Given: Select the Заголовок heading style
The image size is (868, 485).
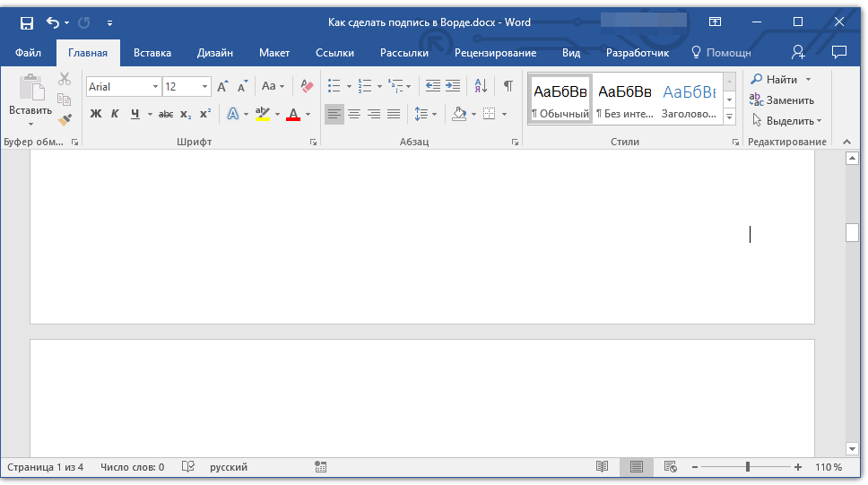Looking at the screenshot, I should coord(690,100).
